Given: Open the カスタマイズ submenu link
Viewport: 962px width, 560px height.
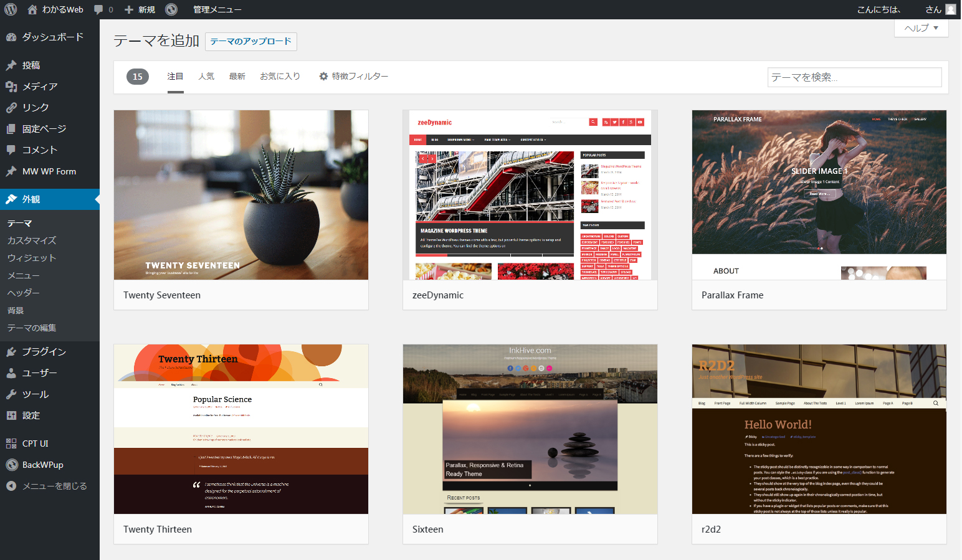Looking at the screenshot, I should point(32,240).
